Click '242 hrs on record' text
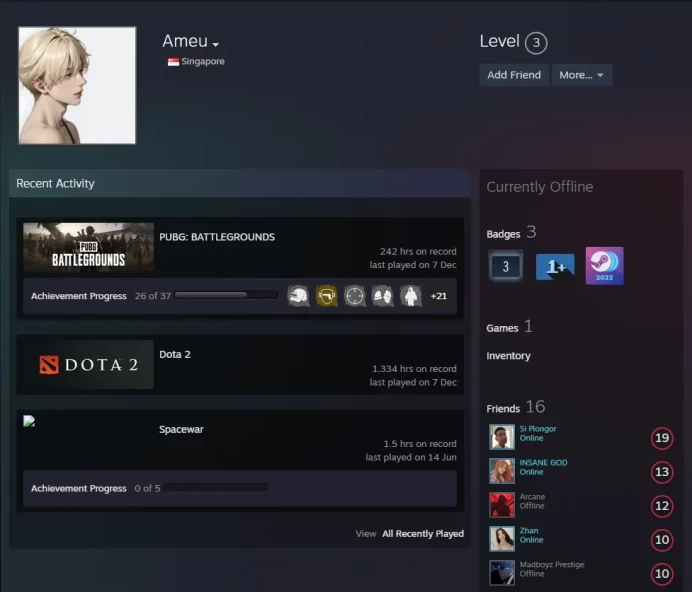 (x=418, y=252)
